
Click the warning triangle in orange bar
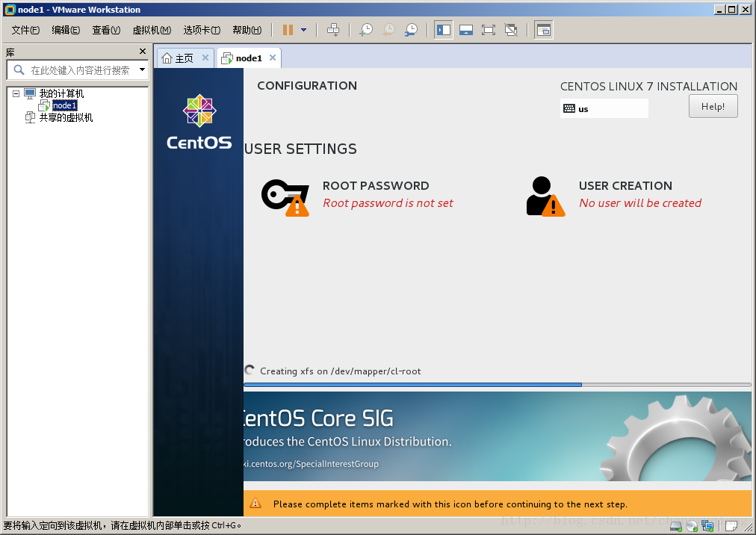(255, 503)
